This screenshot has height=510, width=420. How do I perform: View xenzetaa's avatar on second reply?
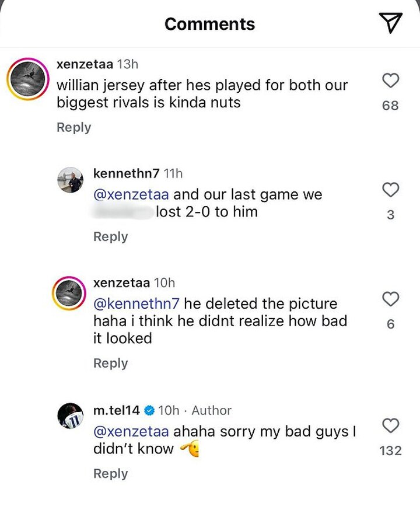pos(70,289)
